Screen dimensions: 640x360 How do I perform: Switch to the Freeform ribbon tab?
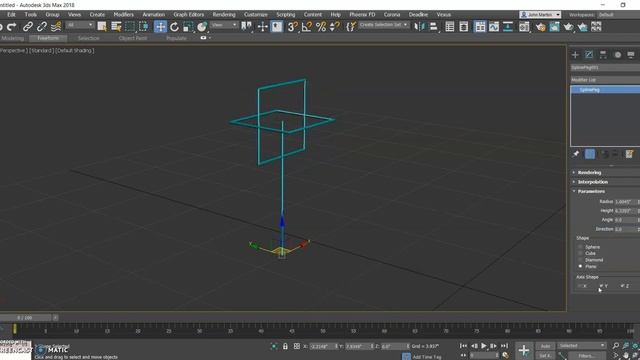[48, 38]
